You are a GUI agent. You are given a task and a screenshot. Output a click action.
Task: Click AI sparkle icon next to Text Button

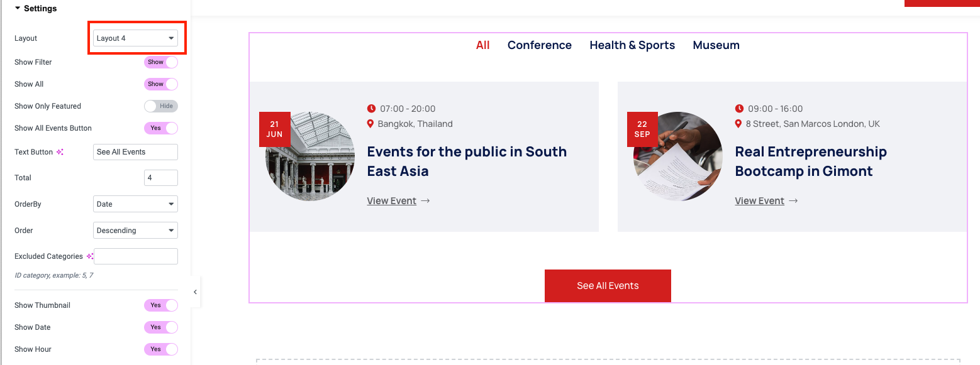[60, 152]
